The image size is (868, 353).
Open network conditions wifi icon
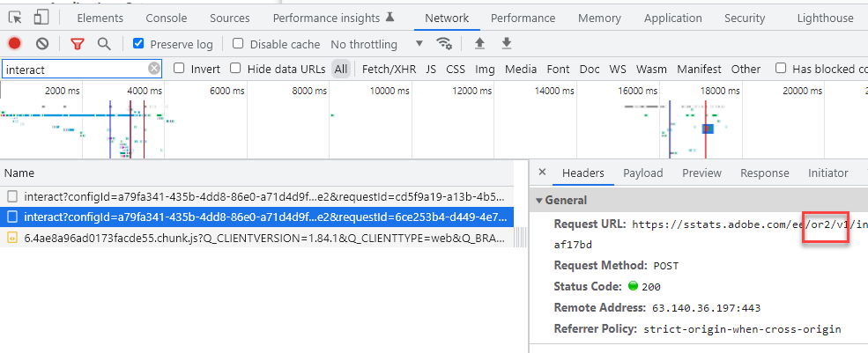pos(445,44)
